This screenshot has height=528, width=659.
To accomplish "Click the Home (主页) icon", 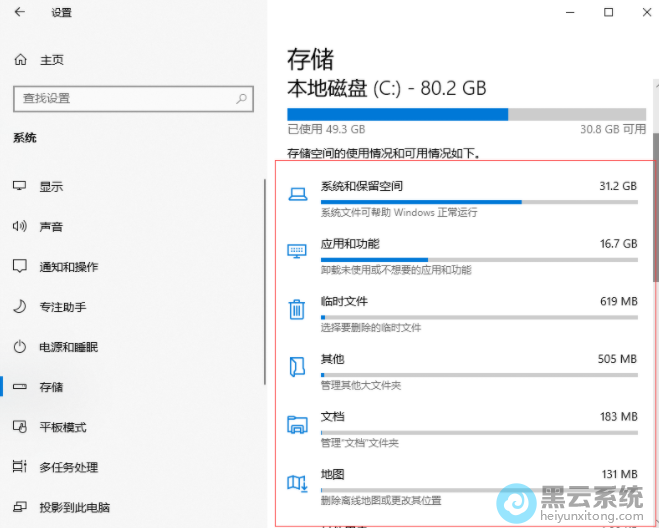I will click(x=20, y=60).
